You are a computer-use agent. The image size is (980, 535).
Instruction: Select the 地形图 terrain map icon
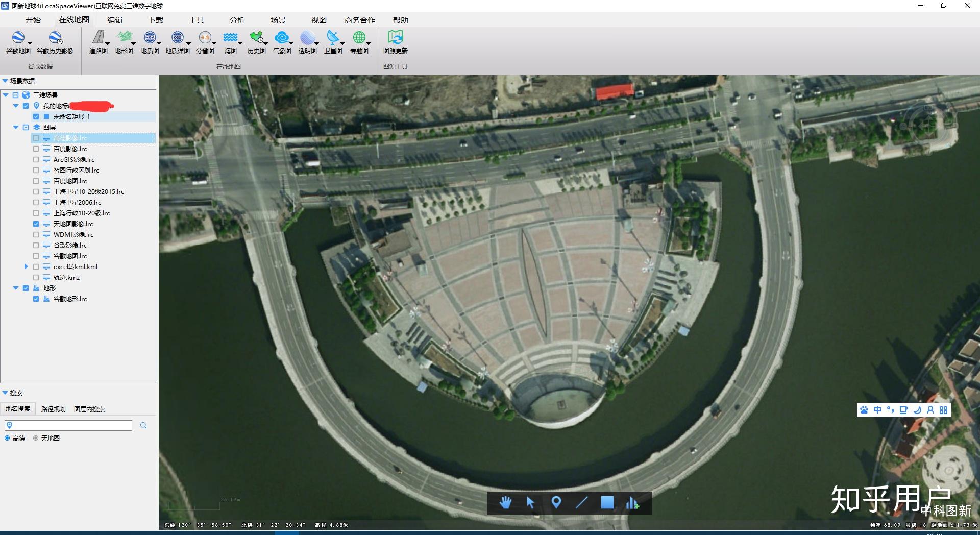pos(124,37)
